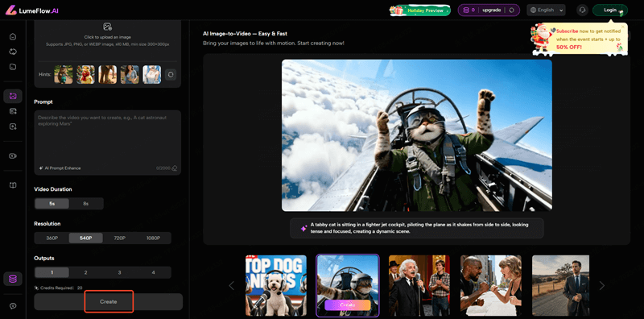644x319 pixels.
Task: Refresh the hint images
Action: pyautogui.click(x=171, y=75)
